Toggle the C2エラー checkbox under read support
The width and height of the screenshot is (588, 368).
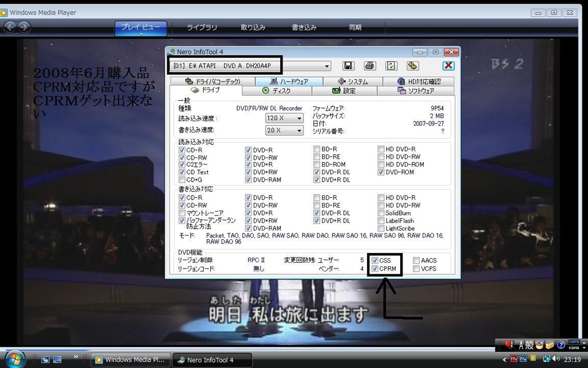[182, 164]
